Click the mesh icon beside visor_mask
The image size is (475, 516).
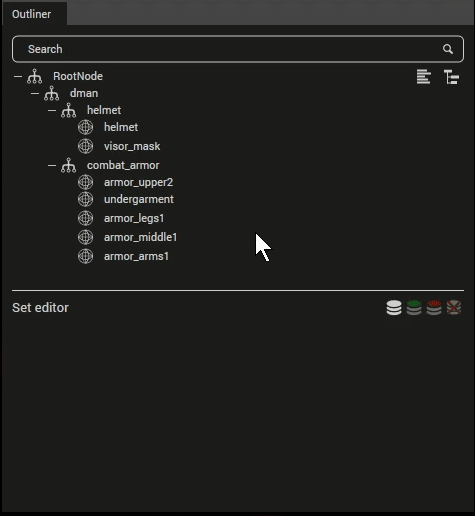[x=85, y=146]
